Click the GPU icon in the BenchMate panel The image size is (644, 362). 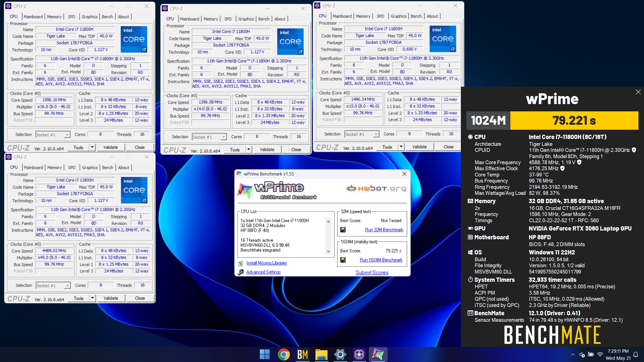point(470,228)
